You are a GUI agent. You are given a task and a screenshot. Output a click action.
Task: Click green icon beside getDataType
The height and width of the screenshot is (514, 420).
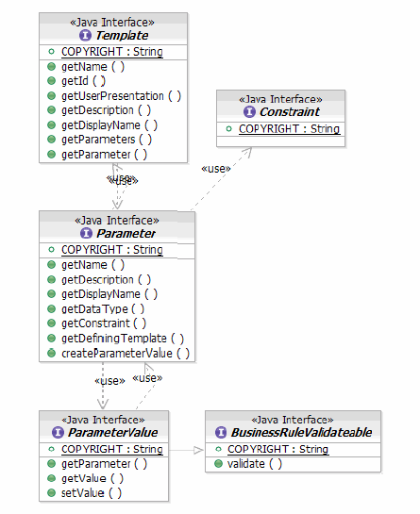(51, 308)
